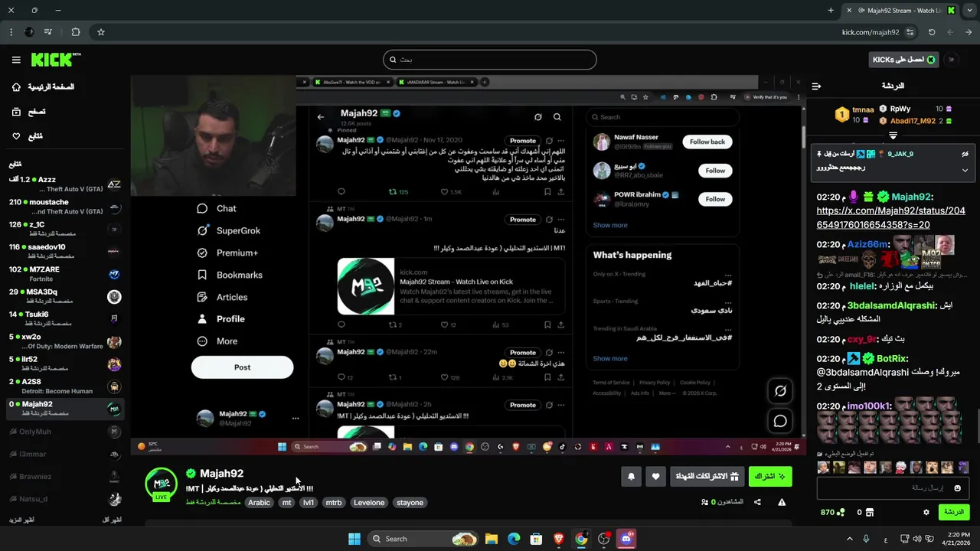Click the tmnaa rank 1 gifter name

point(863,109)
